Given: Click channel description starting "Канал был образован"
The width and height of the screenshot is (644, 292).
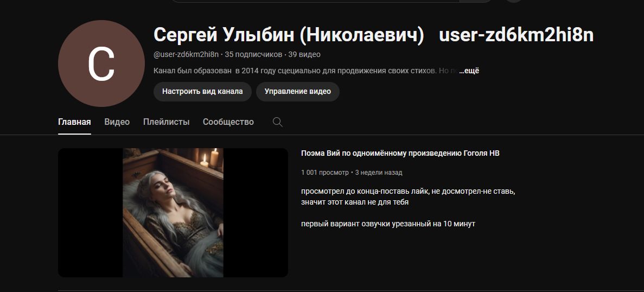Looking at the screenshot, I should (x=305, y=71).
